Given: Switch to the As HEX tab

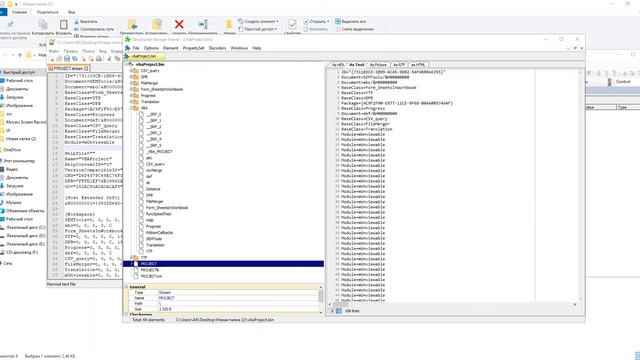Looking at the screenshot, I should click(x=338, y=65).
